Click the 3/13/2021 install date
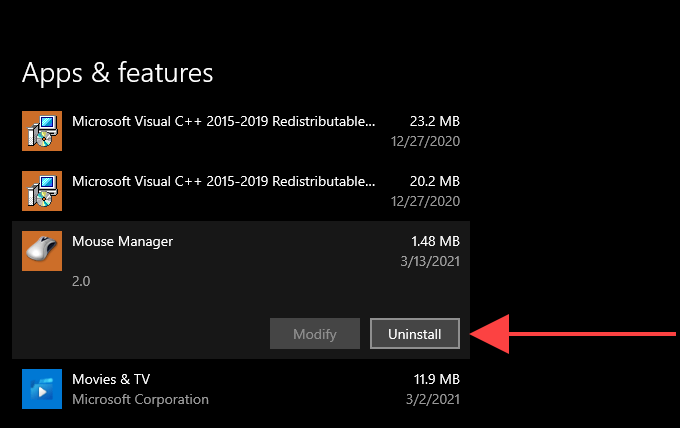The height and width of the screenshot is (428, 680). point(428,260)
